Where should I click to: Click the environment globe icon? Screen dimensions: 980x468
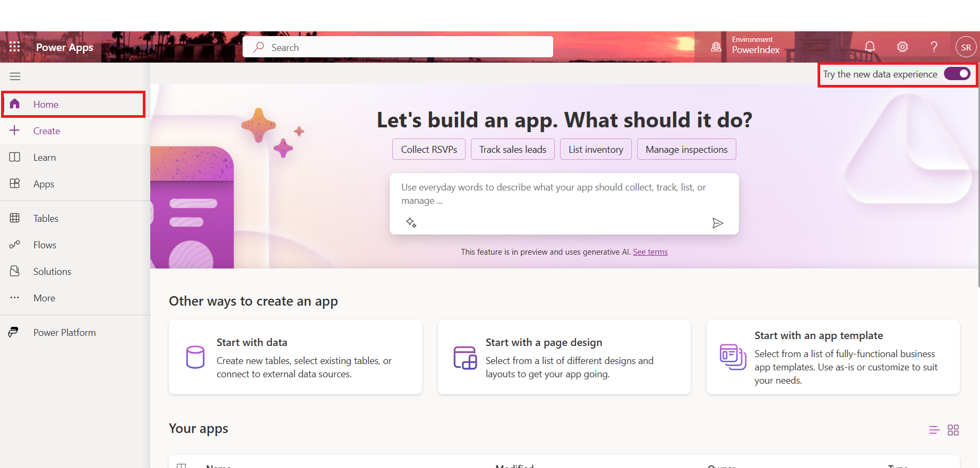(716, 47)
